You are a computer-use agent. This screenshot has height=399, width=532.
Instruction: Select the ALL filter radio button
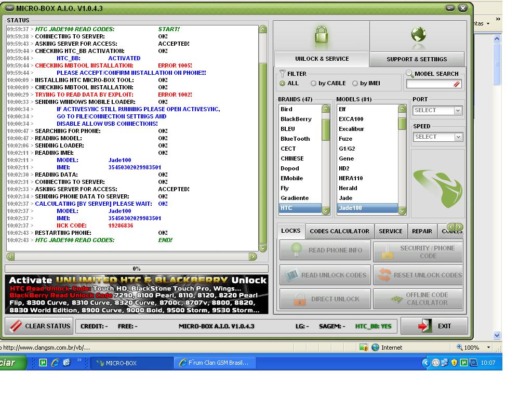(282, 83)
